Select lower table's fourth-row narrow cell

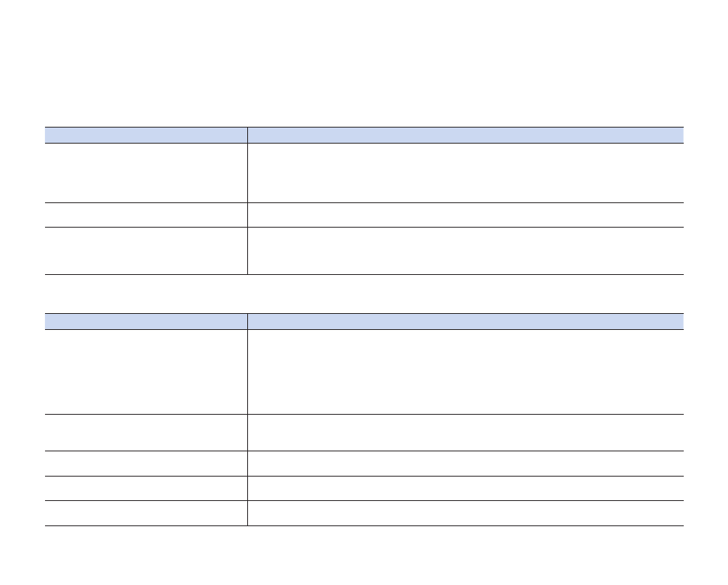click(146, 488)
